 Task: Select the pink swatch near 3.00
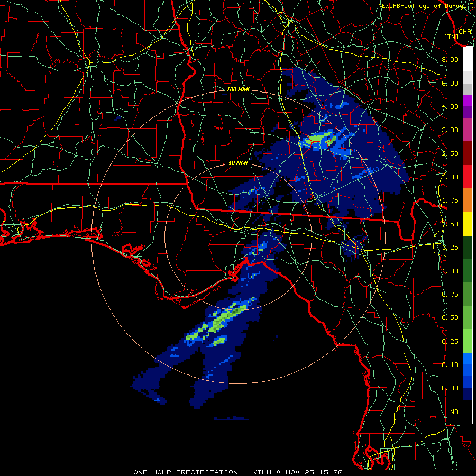(467, 130)
